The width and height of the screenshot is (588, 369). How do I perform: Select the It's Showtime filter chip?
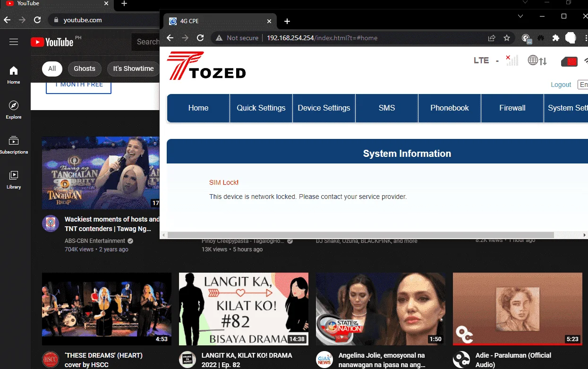click(x=133, y=69)
